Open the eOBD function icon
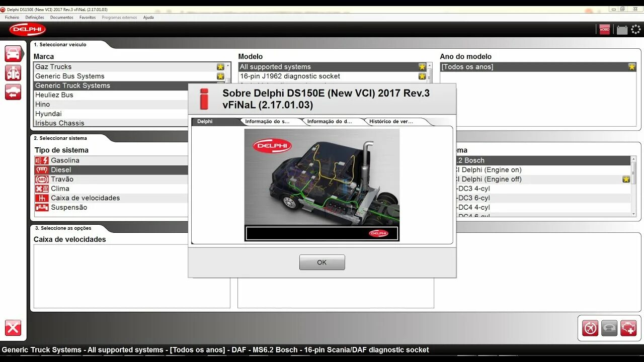This screenshot has height=362, width=644. click(605, 30)
